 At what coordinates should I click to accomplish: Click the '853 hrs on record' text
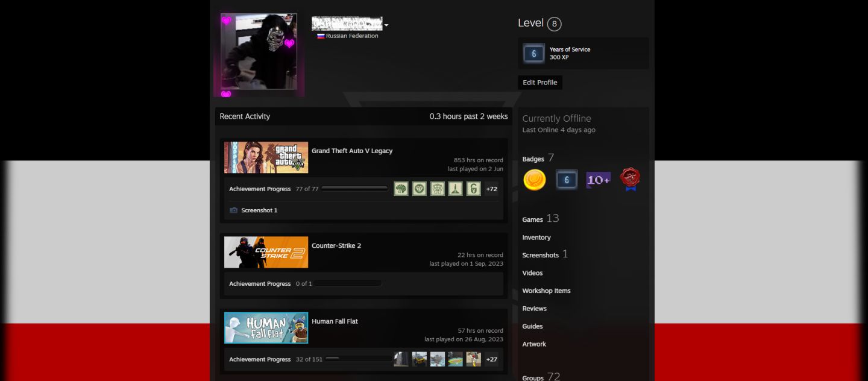[479, 160]
